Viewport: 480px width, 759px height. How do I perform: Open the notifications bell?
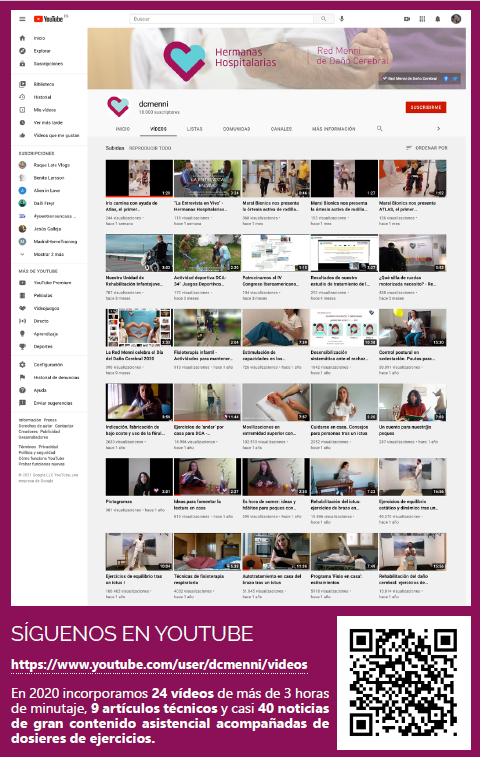pyautogui.click(x=438, y=19)
